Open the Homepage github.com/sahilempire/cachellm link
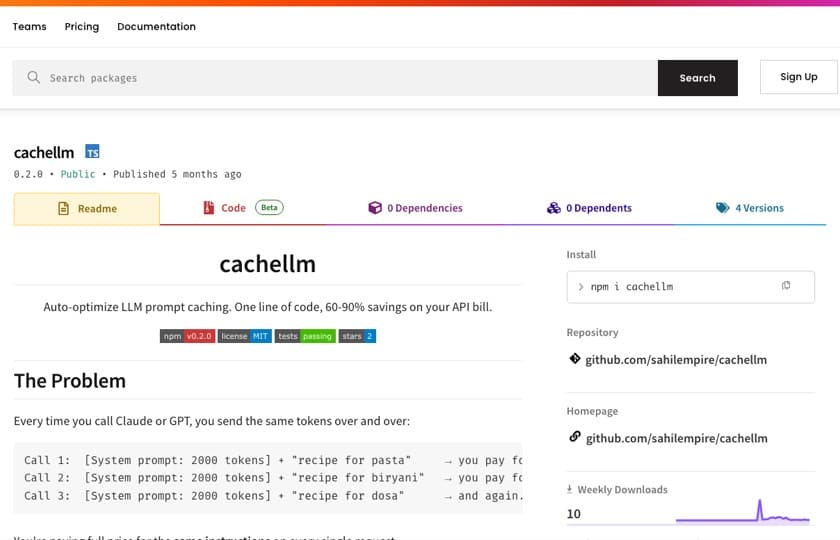The height and width of the screenshot is (540, 840). [x=677, y=438]
